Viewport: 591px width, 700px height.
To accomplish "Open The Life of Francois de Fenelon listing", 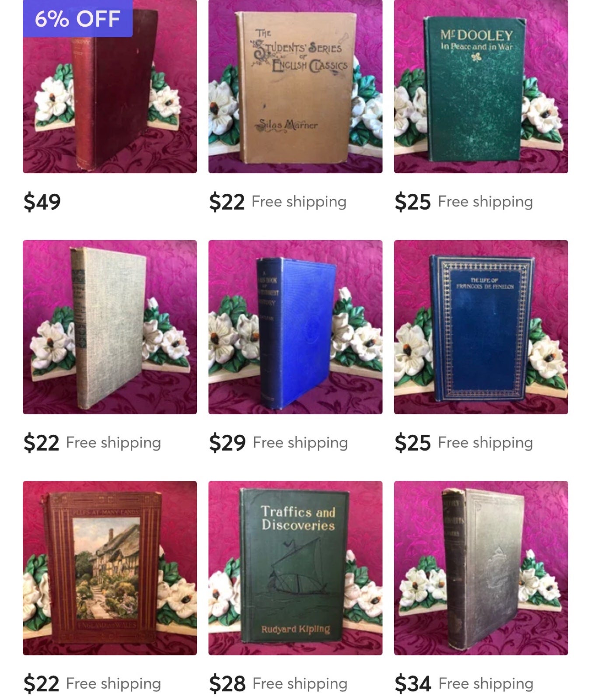I will pyautogui.click(x=481, y=327).
